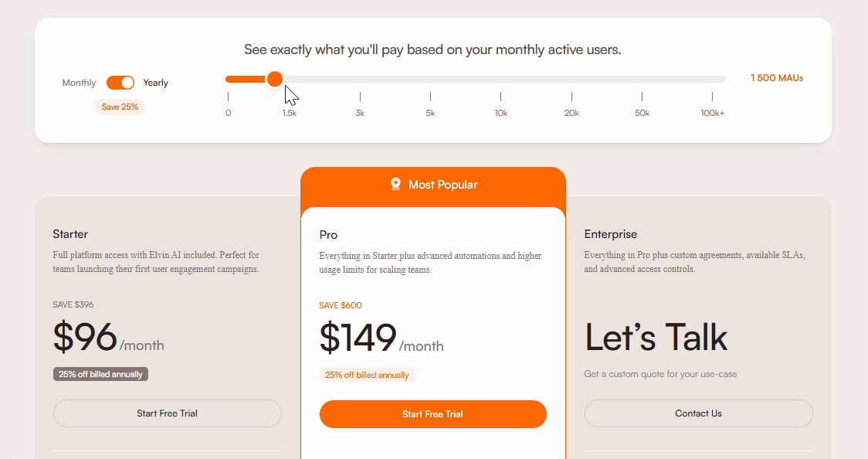The width and height of the screenshot is (868, 459).
Task: Select the Monthly billing label
Action: (x=79, y=83)
